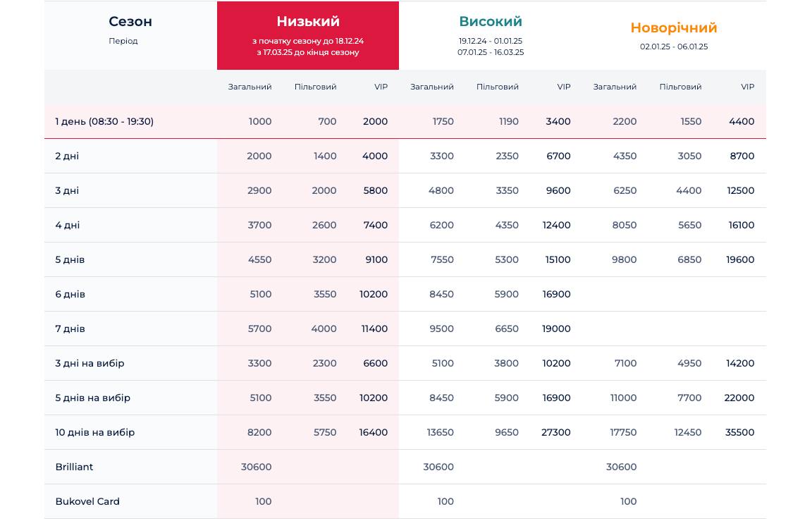Click the Пільговий column header under Низький

pyautogui.click(x=315, y=87)
